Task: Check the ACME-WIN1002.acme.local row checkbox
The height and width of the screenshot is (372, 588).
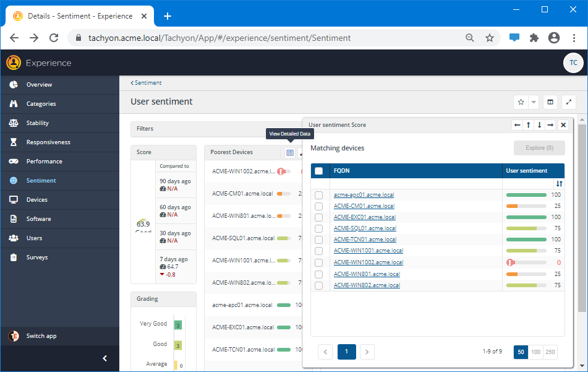Action: tap(319, 262)
